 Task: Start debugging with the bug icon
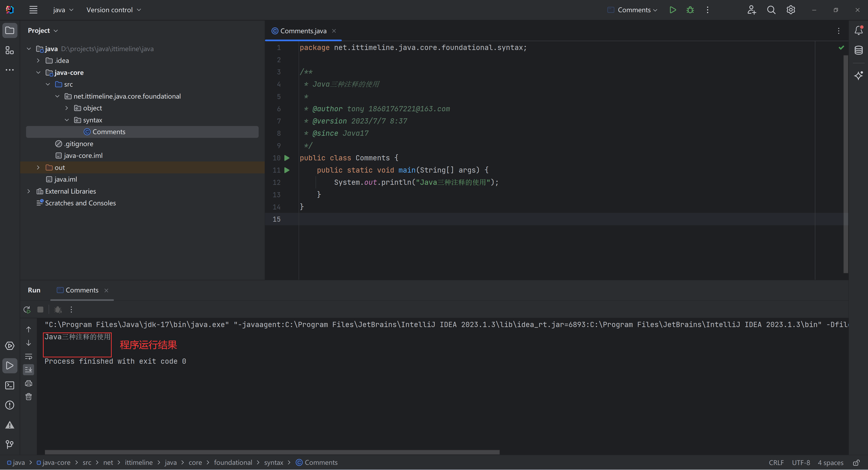pyautogui.click(x=690, y=10)
